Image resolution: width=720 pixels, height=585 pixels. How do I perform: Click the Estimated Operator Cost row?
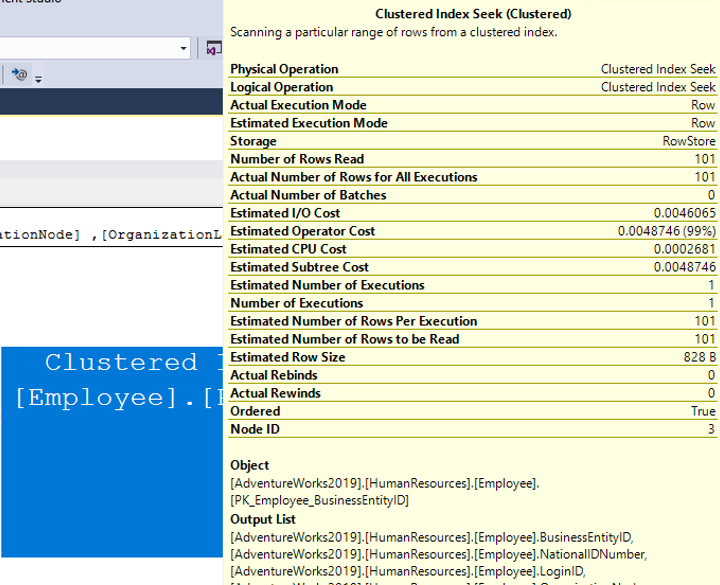pyautogui.click(x=472, y=231)
